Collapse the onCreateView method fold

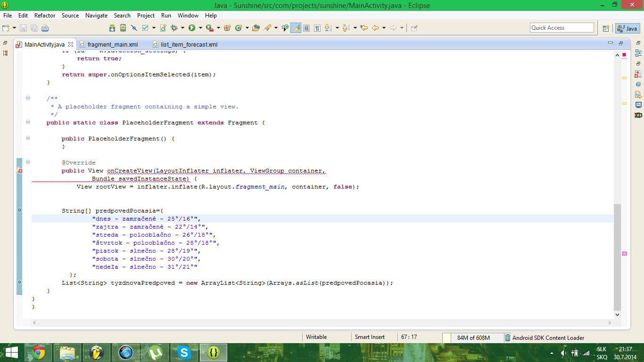[28, 162]
